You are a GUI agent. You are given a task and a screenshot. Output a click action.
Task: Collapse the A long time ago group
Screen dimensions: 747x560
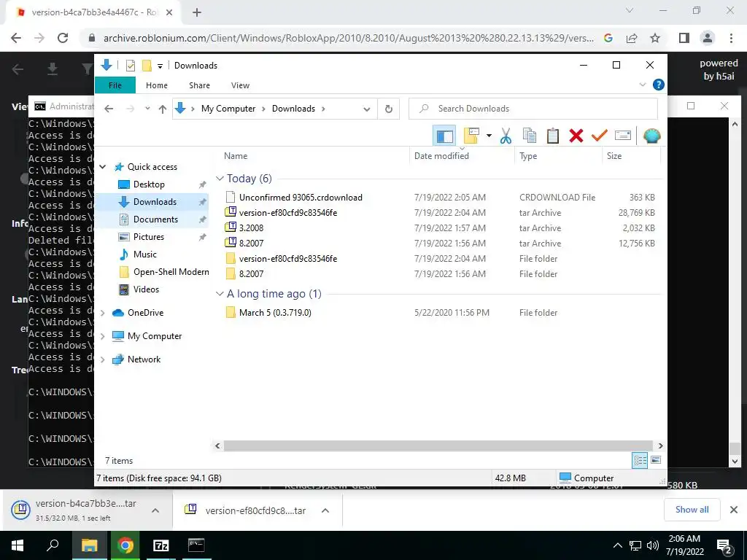tap(220, 294)
